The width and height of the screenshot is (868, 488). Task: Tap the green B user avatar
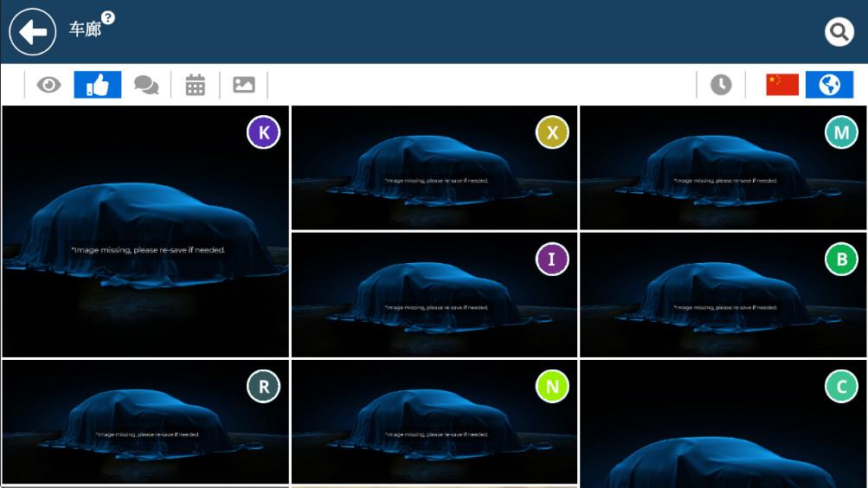click(x=840, y=259)
